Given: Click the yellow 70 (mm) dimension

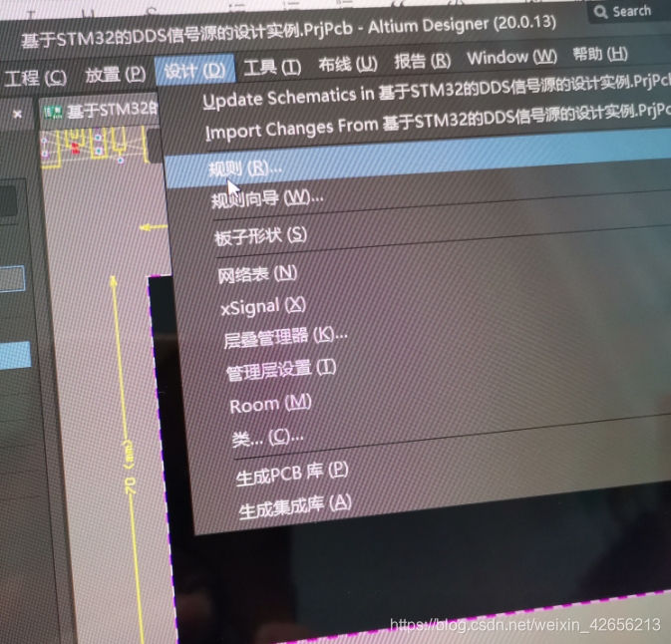Looking at the screenshot, I should (x=130, y=467).
